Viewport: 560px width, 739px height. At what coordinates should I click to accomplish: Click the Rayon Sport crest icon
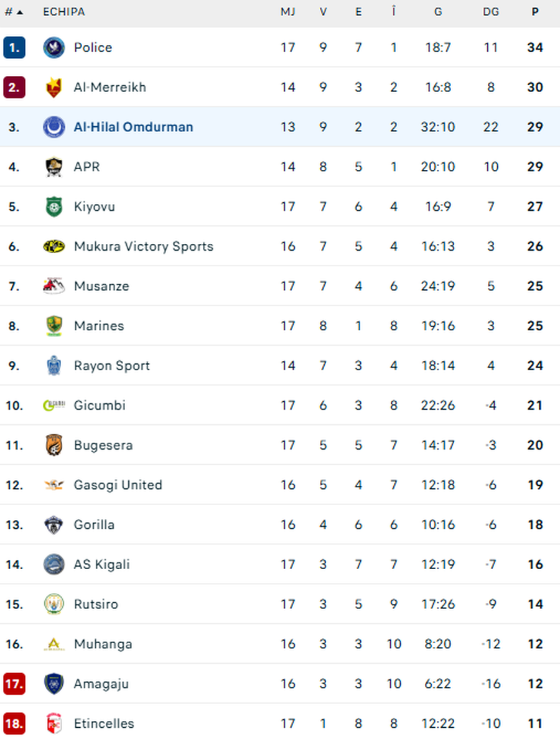54,366
